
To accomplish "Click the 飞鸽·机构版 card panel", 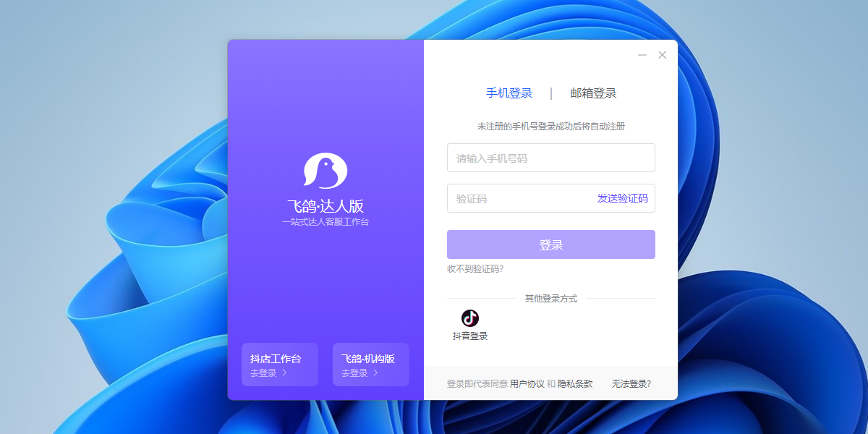I will tap(370, 364).
